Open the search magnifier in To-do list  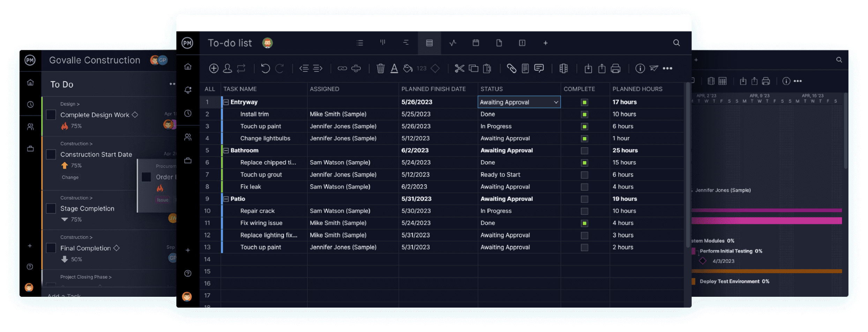pos(676,43)
